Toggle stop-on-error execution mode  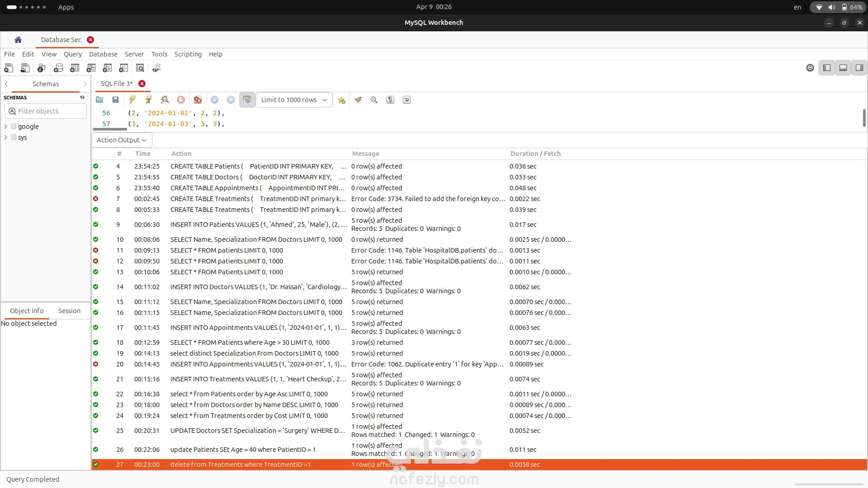click(x=198, y=100)
